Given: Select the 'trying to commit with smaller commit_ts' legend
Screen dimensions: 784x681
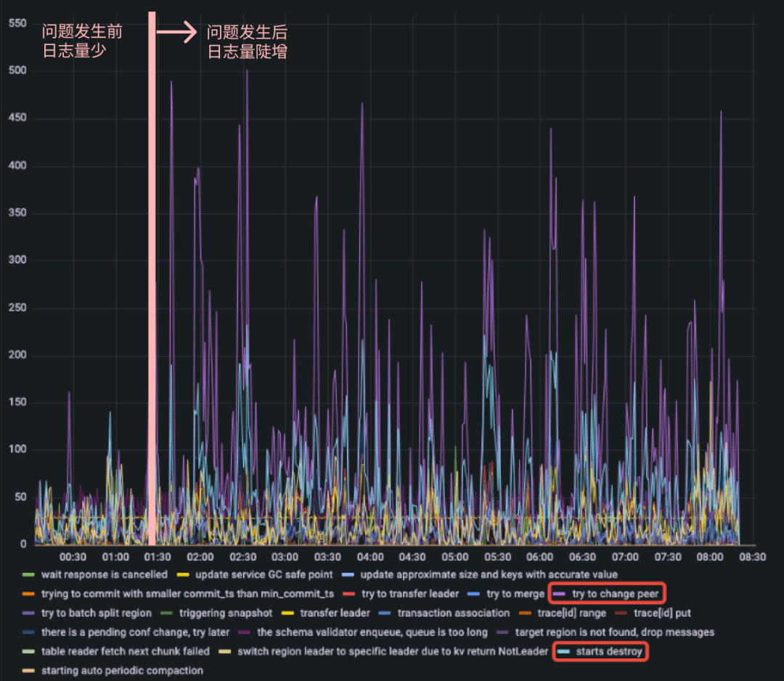Looking at the screenshot, I should [187, 594].
